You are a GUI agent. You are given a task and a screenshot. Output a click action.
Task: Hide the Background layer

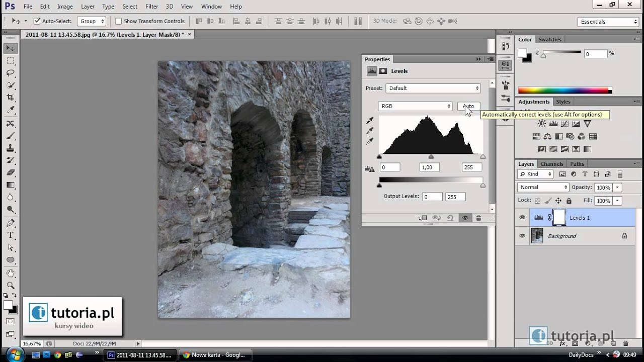(522, 236)
